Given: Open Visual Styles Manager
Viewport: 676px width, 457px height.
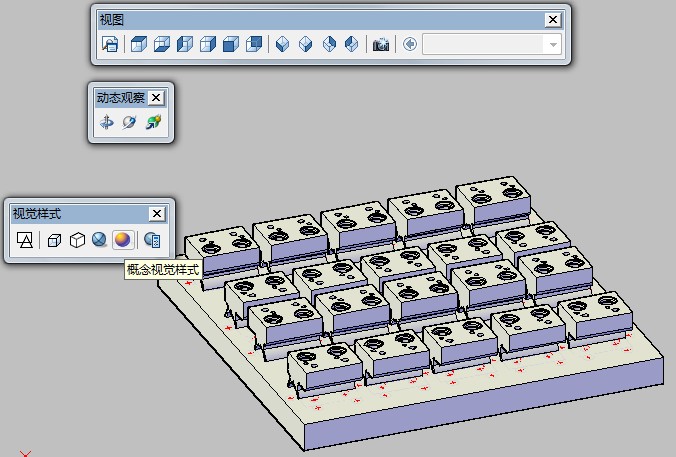Looking at the screenshot, I should 152,240.
